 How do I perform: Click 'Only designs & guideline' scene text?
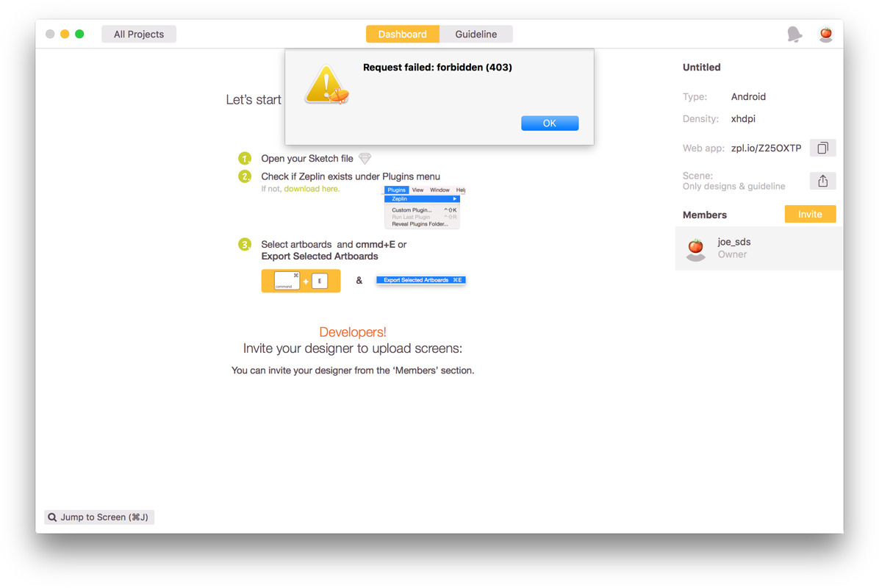733,186
